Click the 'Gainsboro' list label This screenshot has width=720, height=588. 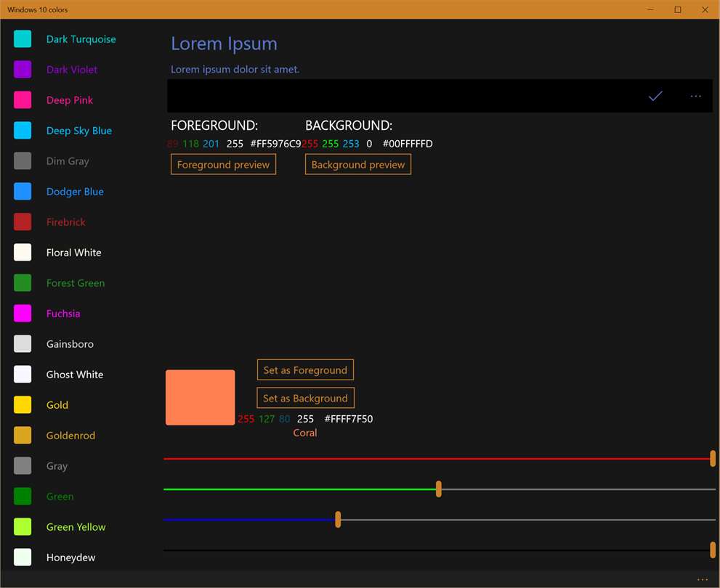coord(70,343)
